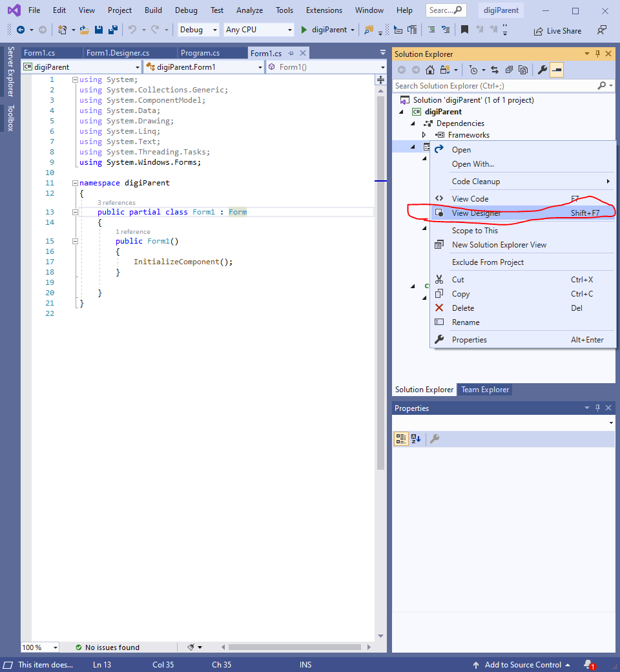
Task: Click the Navigate Backward toolbar arrow
Action: [x=20, y=30]
